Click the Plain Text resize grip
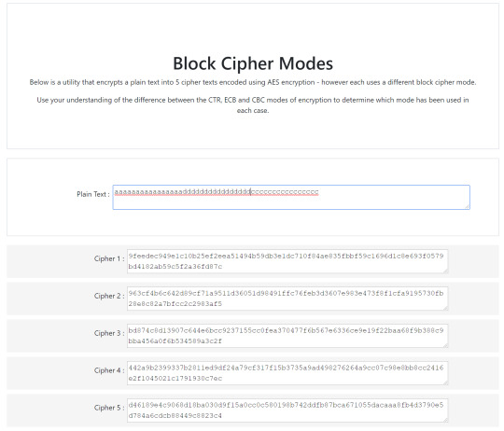504x431 pixels. click(x=467, y=206)
